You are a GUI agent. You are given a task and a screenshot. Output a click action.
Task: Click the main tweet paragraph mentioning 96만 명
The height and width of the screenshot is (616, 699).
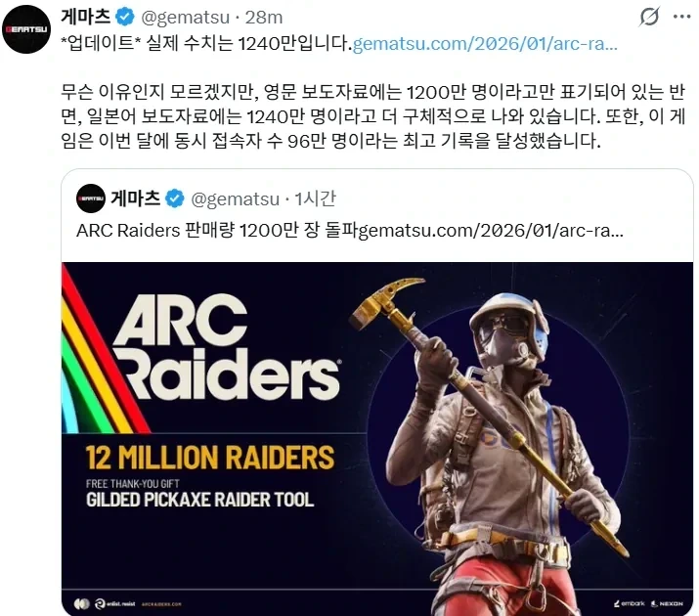pyautogui.click(x=372, y=116)
